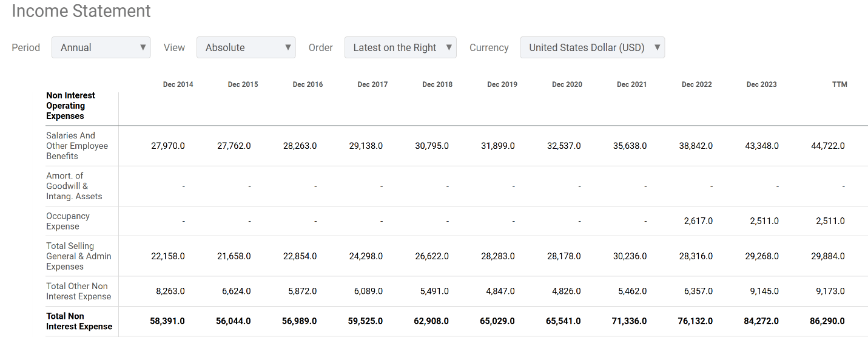This screenshot has height=337, width=868.
Task: Expand the View dropdown set to Absolute
Action: [x=246, y=47]
